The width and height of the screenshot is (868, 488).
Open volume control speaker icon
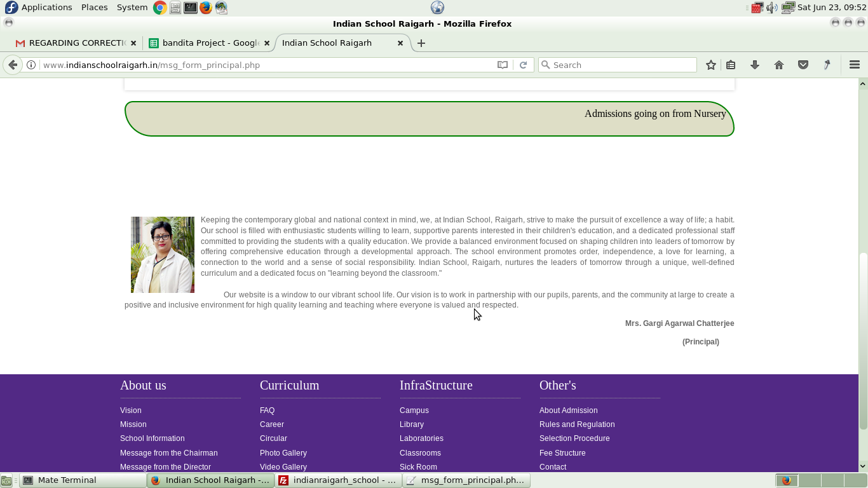[772, 8]
